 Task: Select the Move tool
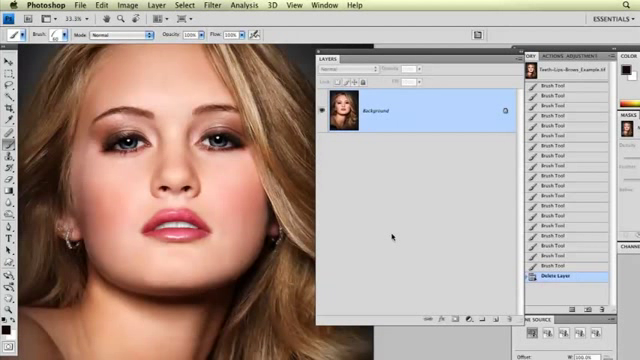(x=8, y=62)
